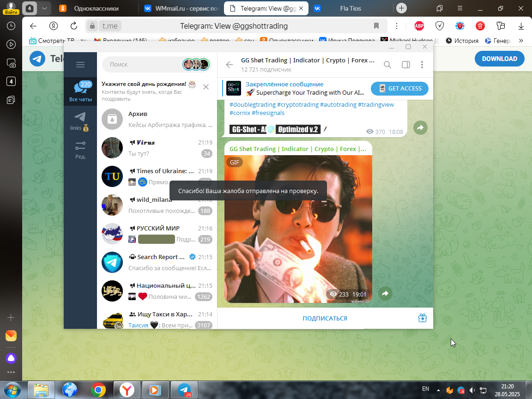Screen dimensions: 532x399
Task: Close the Telegram View browser tab
Action: point(301,8)
